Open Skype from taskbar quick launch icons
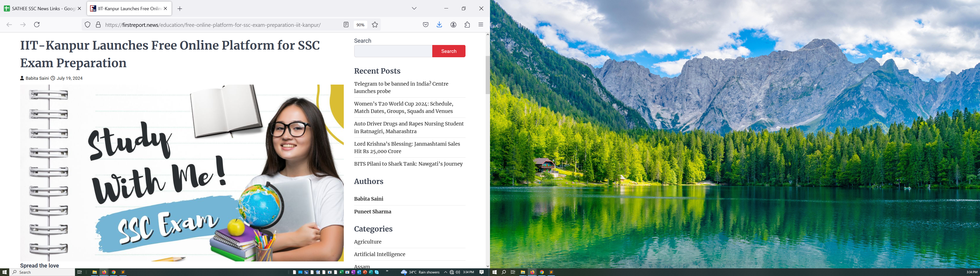The height and width of the screenshot is (276, 980). pos(377,272)
